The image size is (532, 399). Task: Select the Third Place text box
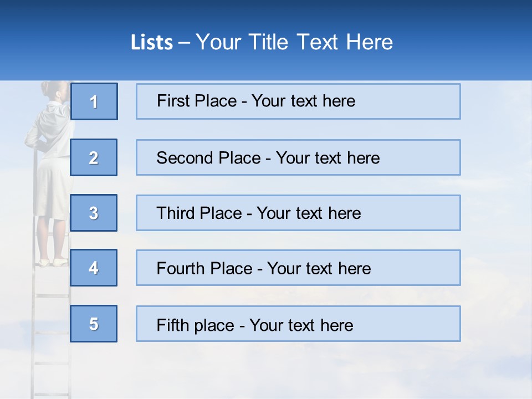click(x=298, y=213)
